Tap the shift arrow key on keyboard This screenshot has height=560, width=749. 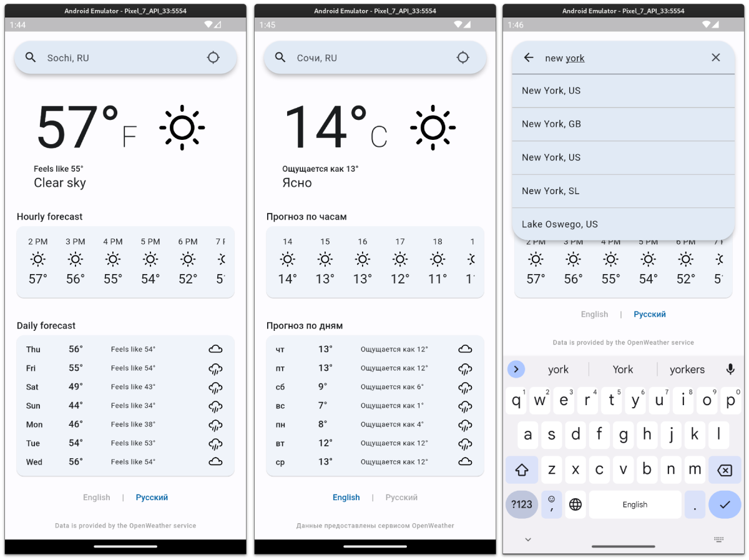(522, 470)
